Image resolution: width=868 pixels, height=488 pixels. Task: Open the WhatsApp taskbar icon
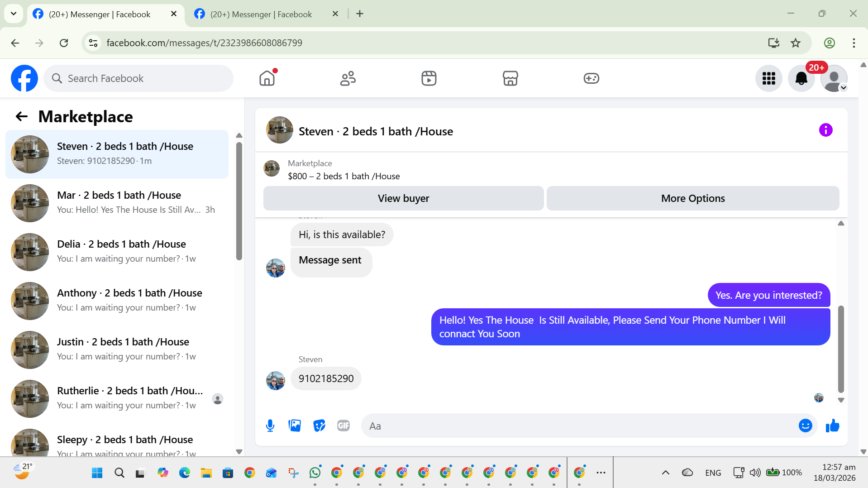click(x=315, y=473)
